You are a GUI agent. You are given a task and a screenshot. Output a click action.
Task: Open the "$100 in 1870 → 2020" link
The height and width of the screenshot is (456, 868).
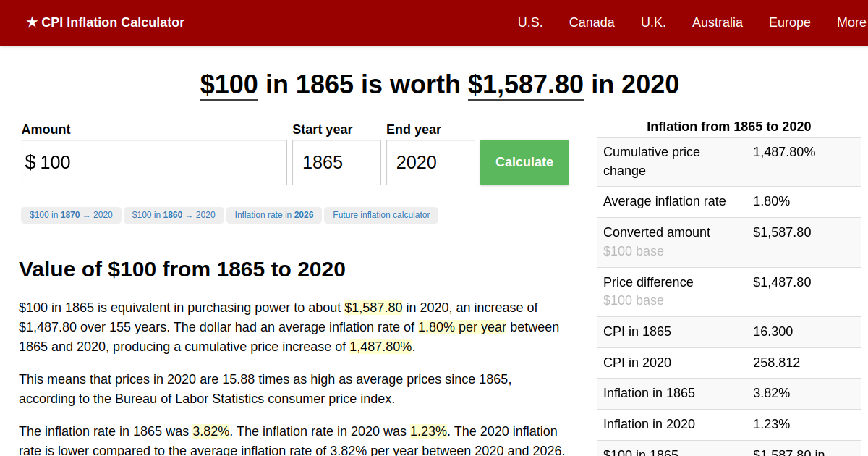click(x=70, y=215)
